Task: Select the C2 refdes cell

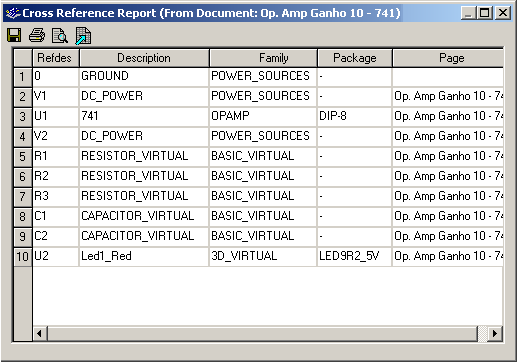Action: tap(56, 237)
